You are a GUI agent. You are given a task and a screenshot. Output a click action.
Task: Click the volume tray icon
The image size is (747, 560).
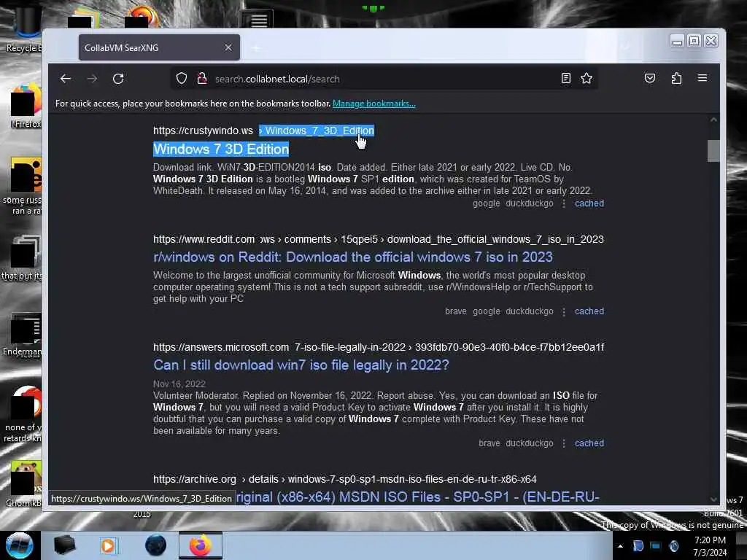click(x=673, y=546)
